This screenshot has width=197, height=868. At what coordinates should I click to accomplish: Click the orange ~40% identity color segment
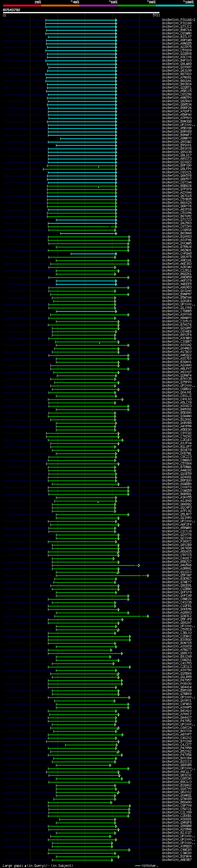coord(60,6)
